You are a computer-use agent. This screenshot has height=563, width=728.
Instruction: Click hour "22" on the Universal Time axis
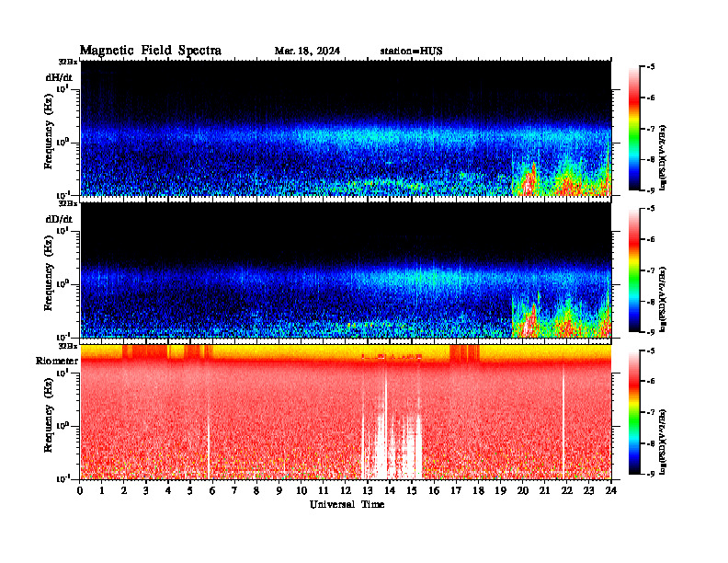pyautogui.click(x=566, y=491)
